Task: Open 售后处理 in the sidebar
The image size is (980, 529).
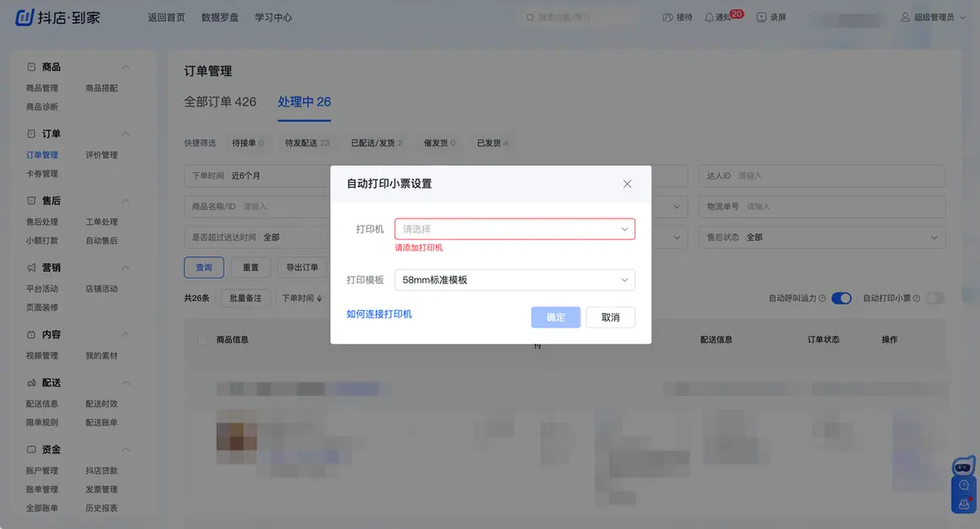Action: pos(42,222)
